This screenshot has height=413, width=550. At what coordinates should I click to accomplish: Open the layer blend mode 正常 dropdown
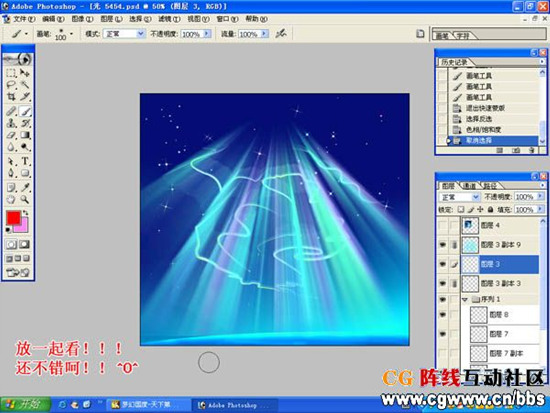476,197
